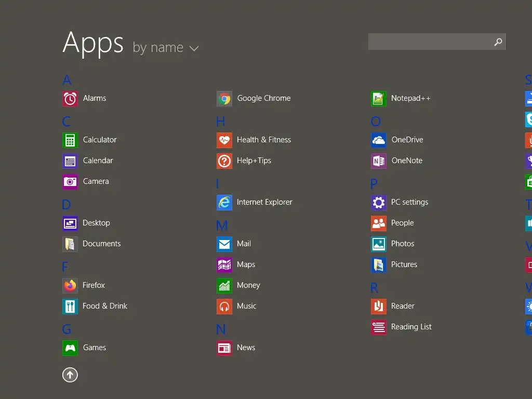Open the Health & Fitness icon

click(x=224, y=140)
